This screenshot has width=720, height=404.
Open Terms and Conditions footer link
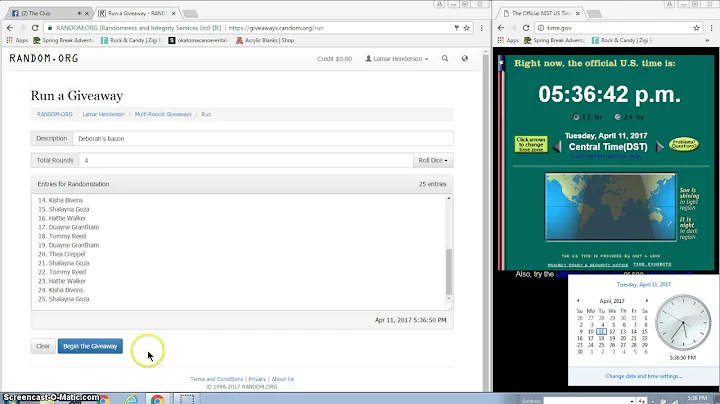(217, 379)
